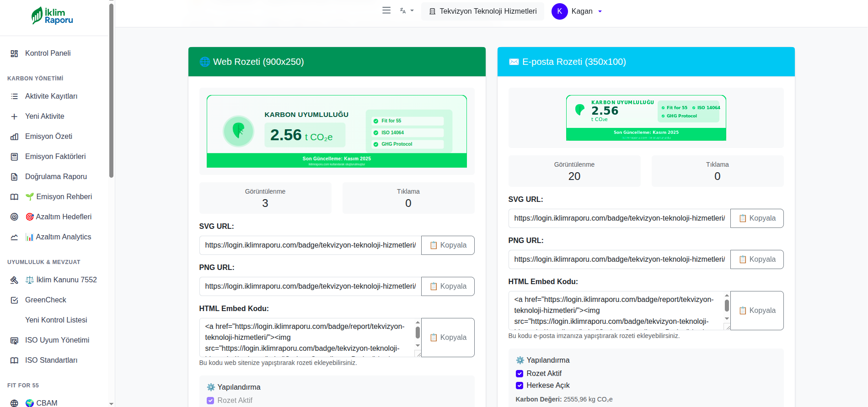Open GreenCheck menu label
Screen dimensions: 868x407
click(46, 300)
